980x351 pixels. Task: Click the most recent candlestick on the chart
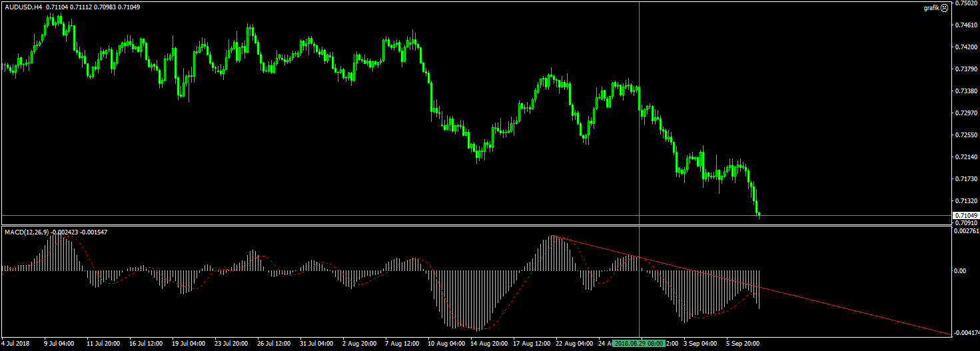759,214
